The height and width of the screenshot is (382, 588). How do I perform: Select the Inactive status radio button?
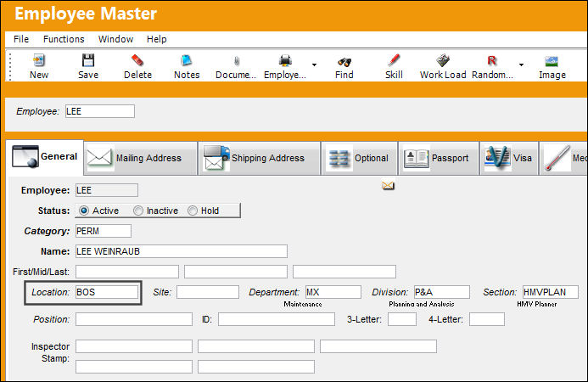click(138, 211)
